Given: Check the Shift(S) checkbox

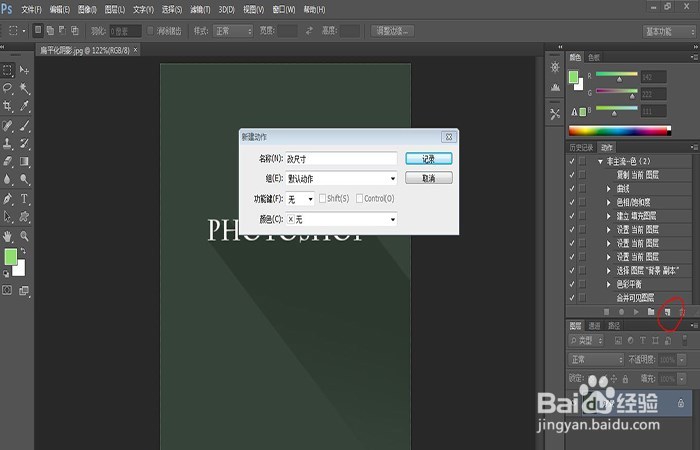Looking at the screenshot, I should click(x=322, y=199).
